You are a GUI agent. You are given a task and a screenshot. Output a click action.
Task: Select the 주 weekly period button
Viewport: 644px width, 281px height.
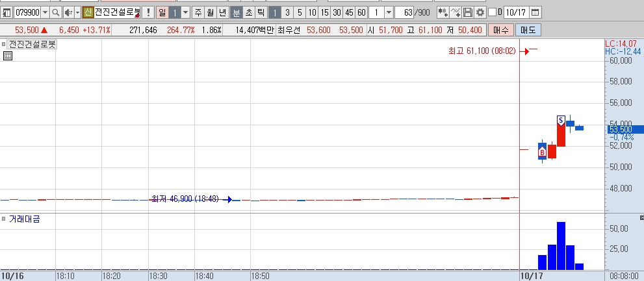coord(198,12)
